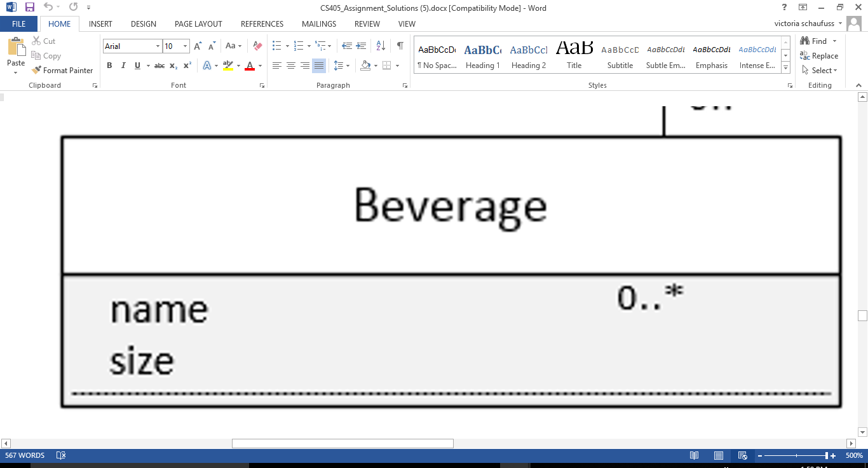868x468 pixels.
Task: Switch to Web Layout view in status bar
Action: pos(742,456)
